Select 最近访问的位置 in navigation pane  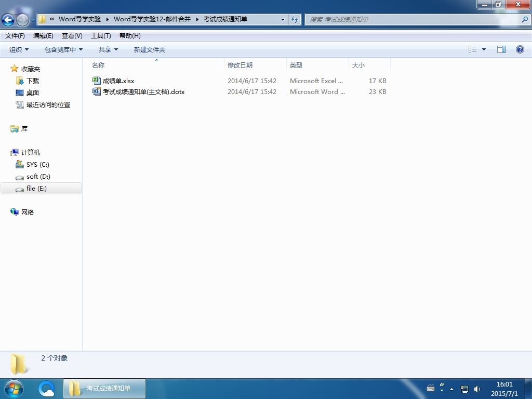tap(48, 104)
